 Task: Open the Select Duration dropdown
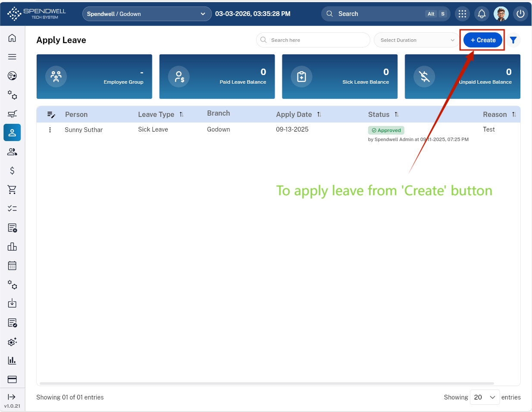(417, 40)
